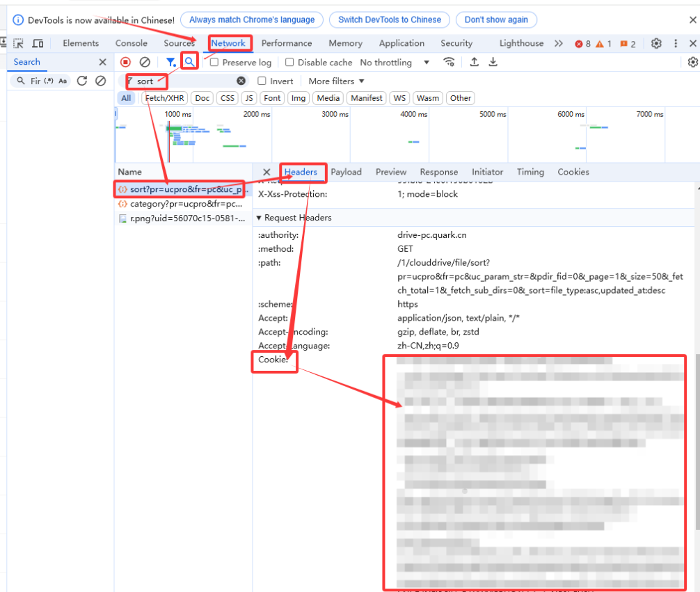Enable the Preserve log checkbox
The height and width of the screenshot is (592, 700).
[x=214, y=63]
